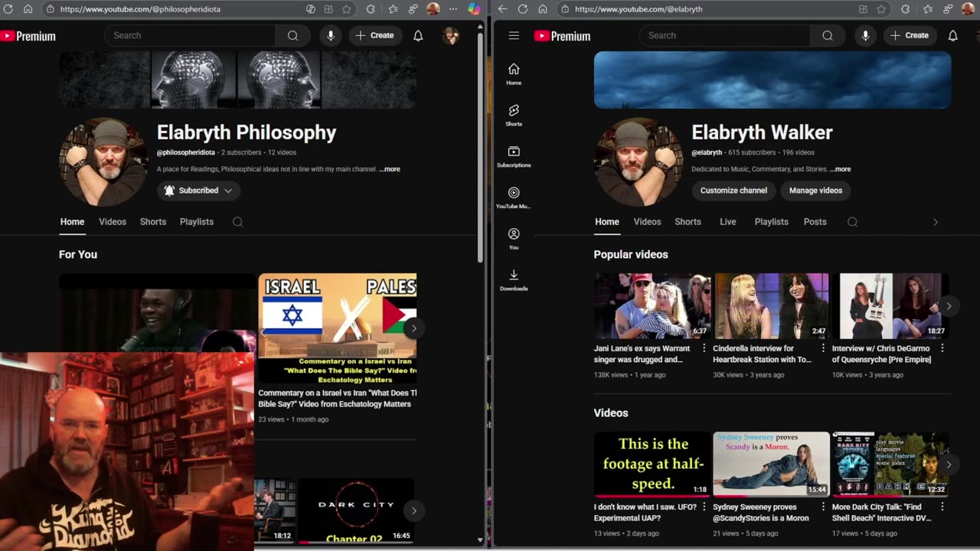Viewport: 980px width, 551px height.
Task: Open options menu for UFO footage video
Action: 704,507
